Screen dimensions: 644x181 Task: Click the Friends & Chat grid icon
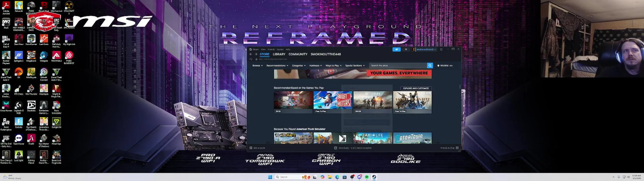(x=457, y=148)
